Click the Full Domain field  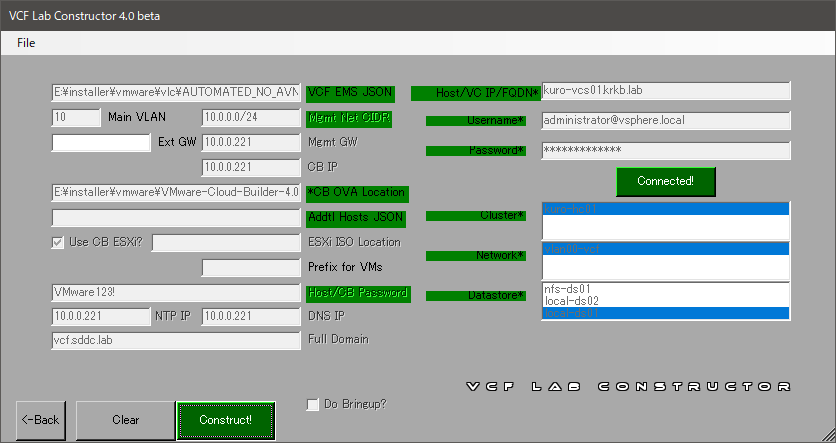coord(176,340)
